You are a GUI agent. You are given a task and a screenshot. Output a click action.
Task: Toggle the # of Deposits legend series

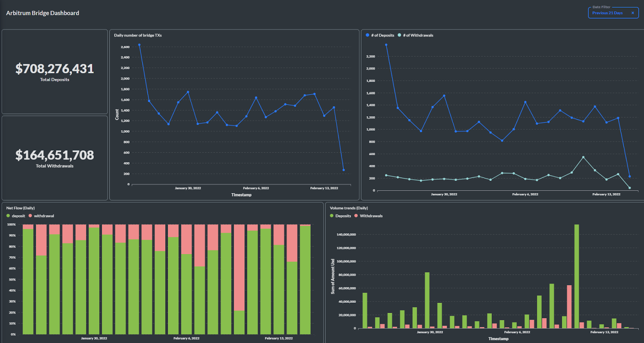coord(380,35)
